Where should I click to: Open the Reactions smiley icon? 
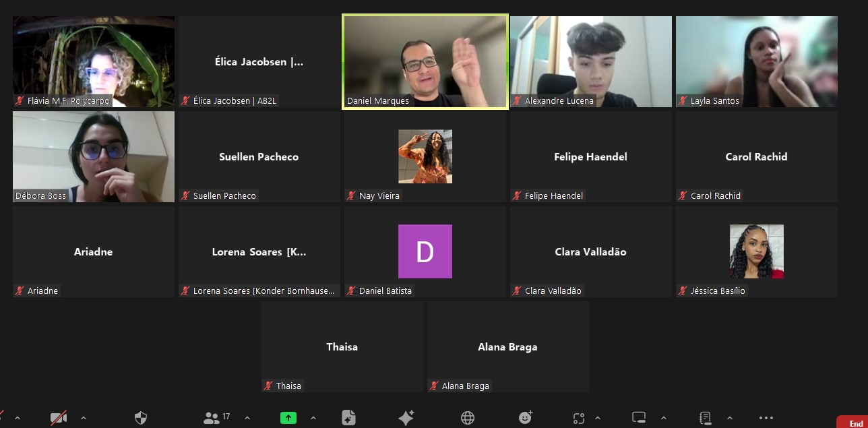526,418
